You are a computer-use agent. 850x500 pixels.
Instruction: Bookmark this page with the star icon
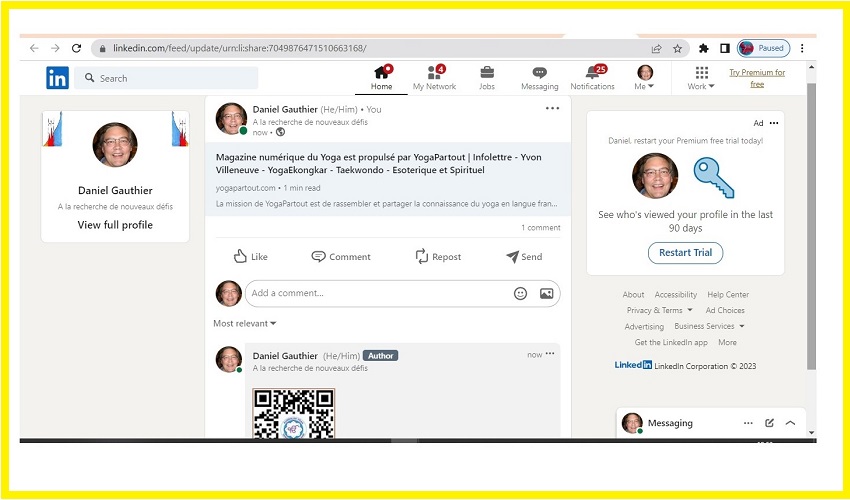677,48
